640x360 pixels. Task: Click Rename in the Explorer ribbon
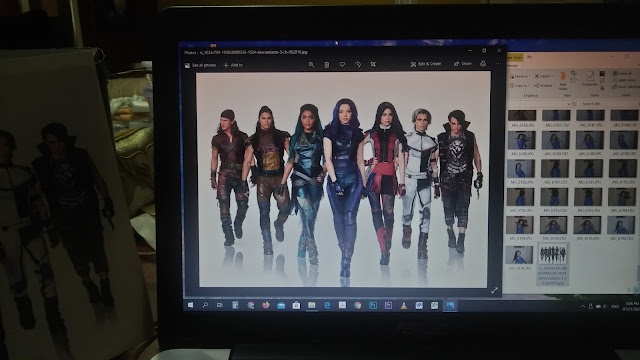coord(543,86)
